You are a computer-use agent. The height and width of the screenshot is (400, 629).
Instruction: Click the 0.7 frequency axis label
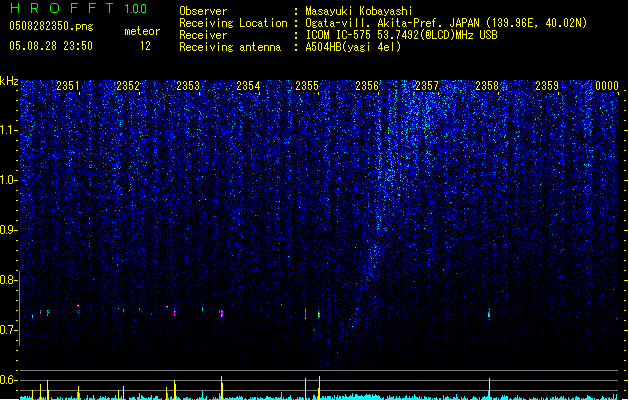click(x=8, y=330)
